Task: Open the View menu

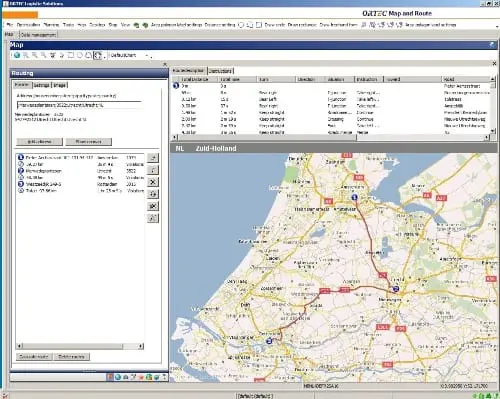Action: [x=125, y=25]
